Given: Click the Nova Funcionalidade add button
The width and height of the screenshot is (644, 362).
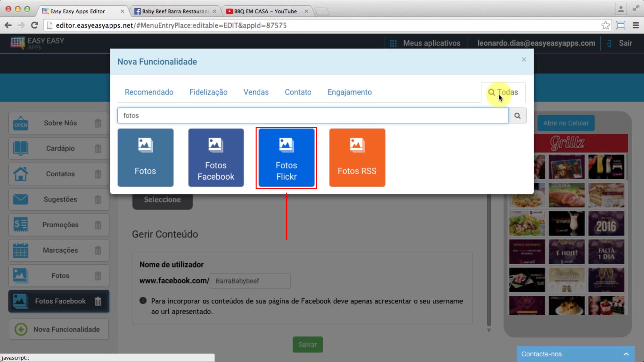Looking at the screenshot, I should click(59, 329).
